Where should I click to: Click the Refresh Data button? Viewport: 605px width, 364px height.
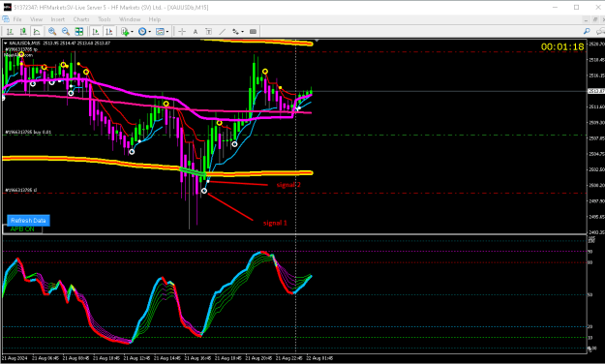28,221
